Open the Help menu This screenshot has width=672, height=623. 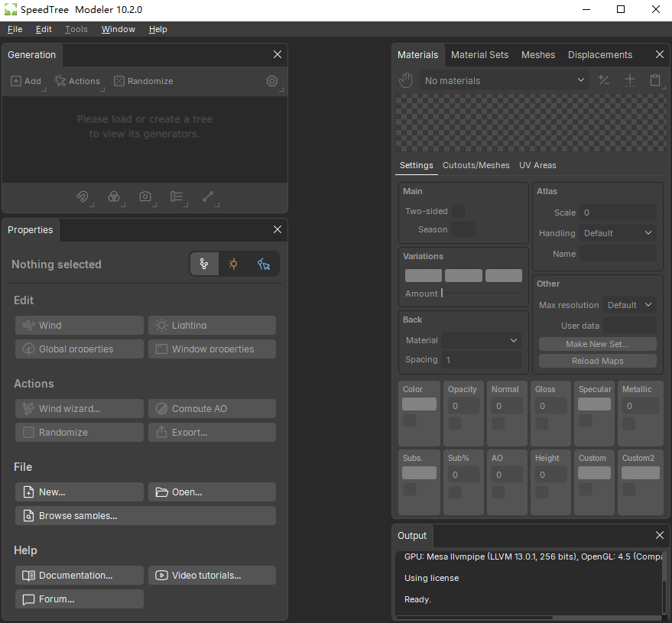(x=157, y=29)
